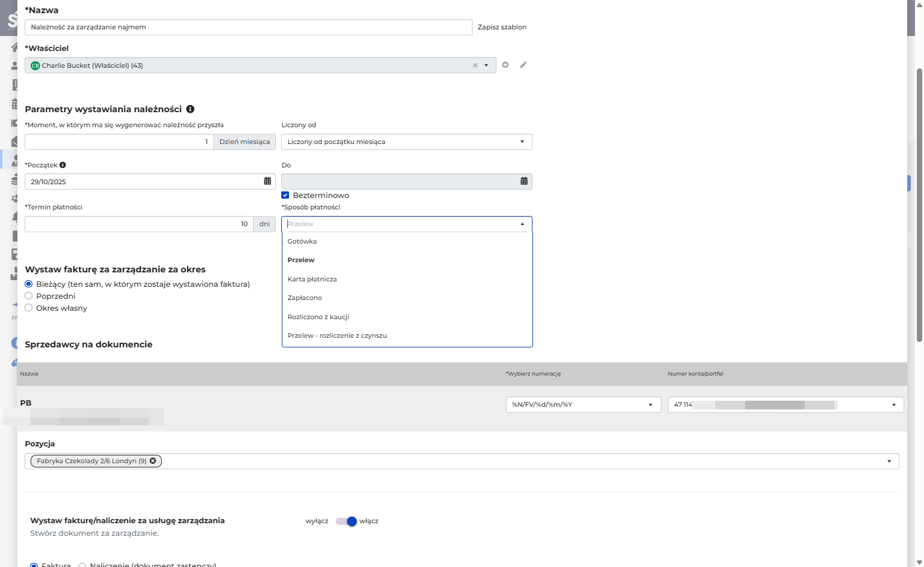Expand the Pozycja selection dropdown arrow
The height and width of the screenshot is (567, 924).
(889, 461)
